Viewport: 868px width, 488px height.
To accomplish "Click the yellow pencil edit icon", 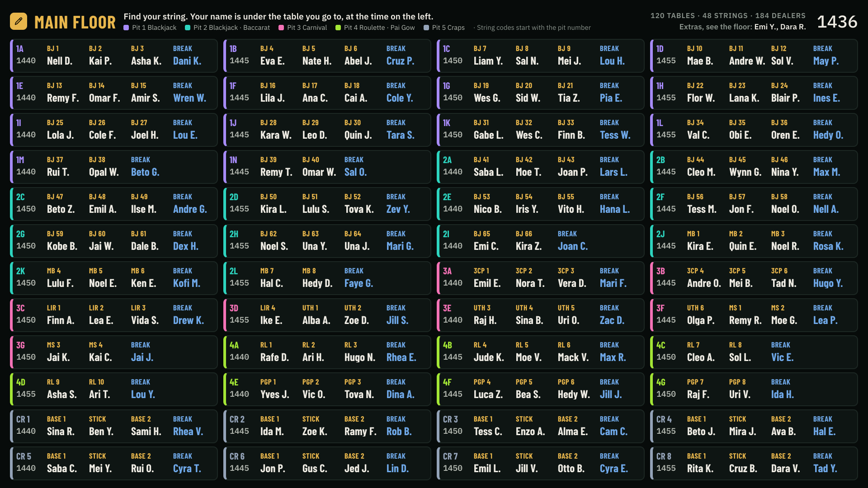I will (19, 21).
